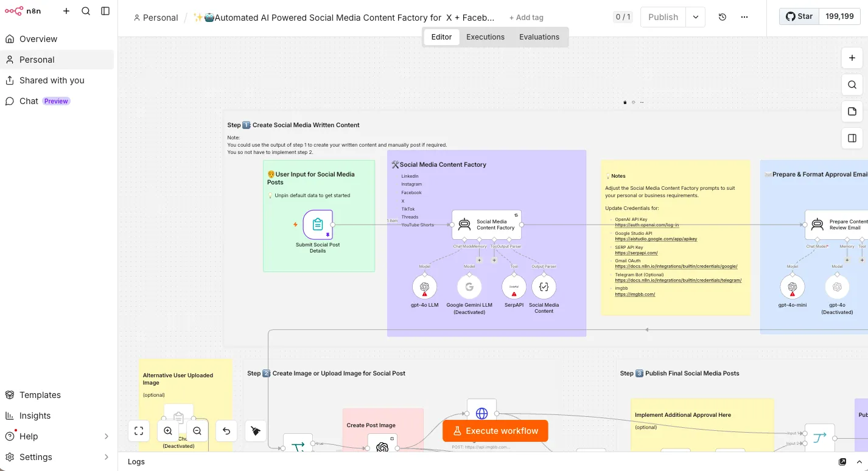Screen dimensions: 868x471
Task: Select the SerpAPI tool node
Action: 514,287
